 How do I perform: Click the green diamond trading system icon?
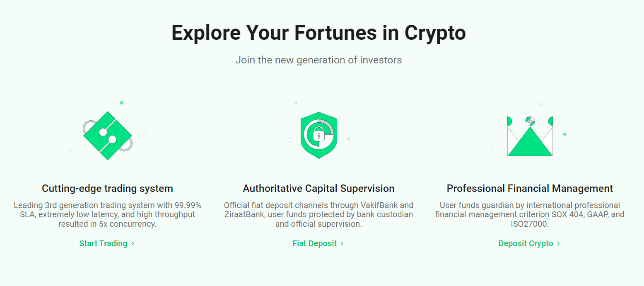coord(108,136)
